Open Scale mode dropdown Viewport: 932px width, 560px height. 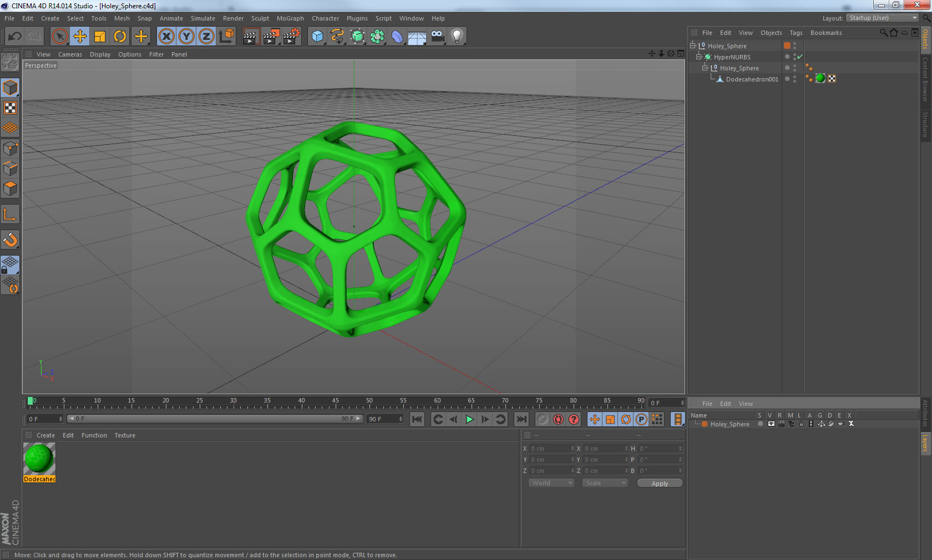(x=605, y=483)
